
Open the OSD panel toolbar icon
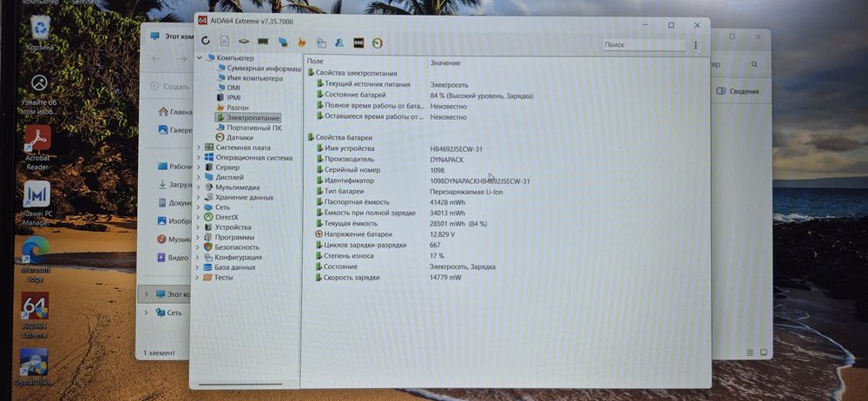pos(358,43)
